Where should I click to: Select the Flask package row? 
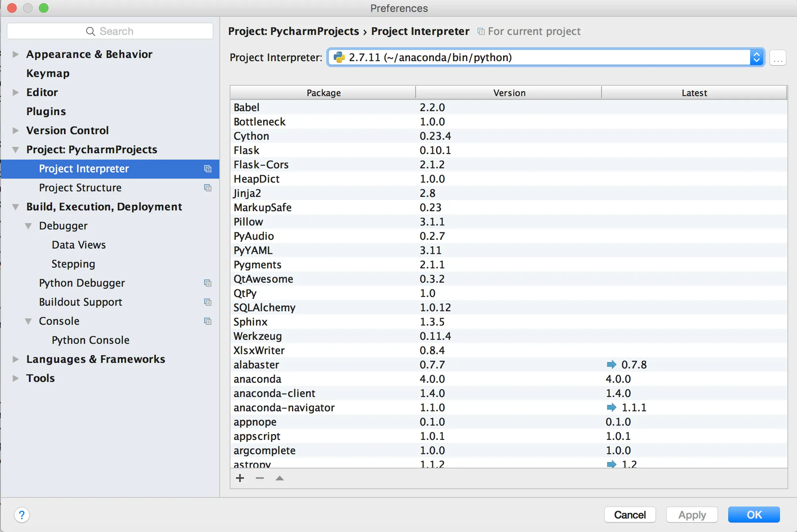(x=246, y=150)
